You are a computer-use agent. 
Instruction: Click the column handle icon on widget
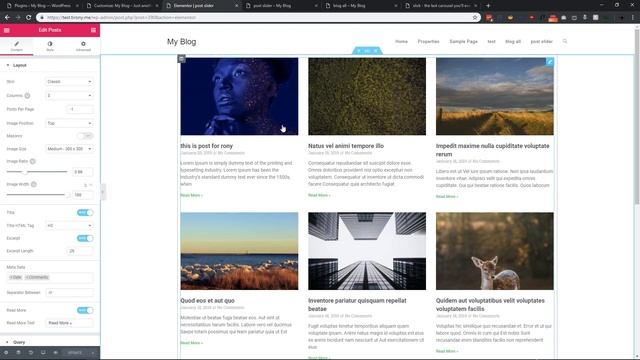pos(182,59)
